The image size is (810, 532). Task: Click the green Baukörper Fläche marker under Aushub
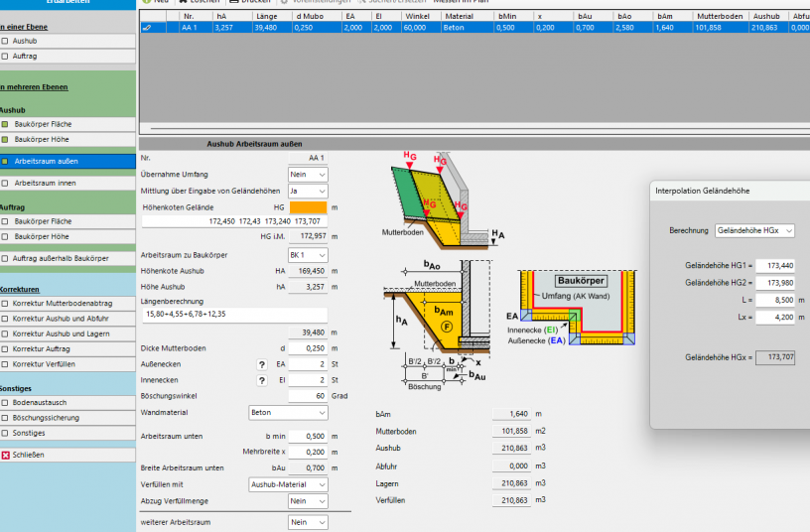pyautogui.click(x=5, y=124)
